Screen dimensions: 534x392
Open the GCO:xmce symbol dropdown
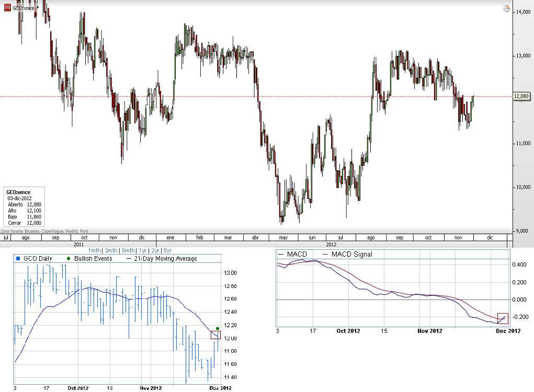tap(38, 7)
